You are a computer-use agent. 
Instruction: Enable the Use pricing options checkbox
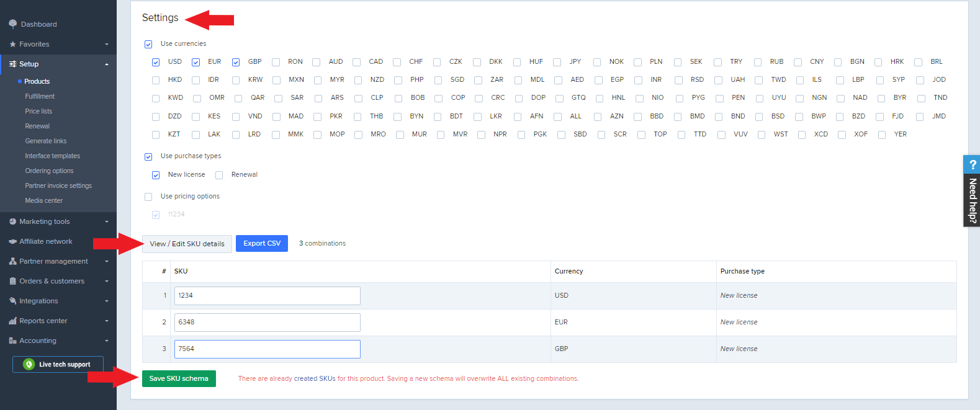point(148,197)
